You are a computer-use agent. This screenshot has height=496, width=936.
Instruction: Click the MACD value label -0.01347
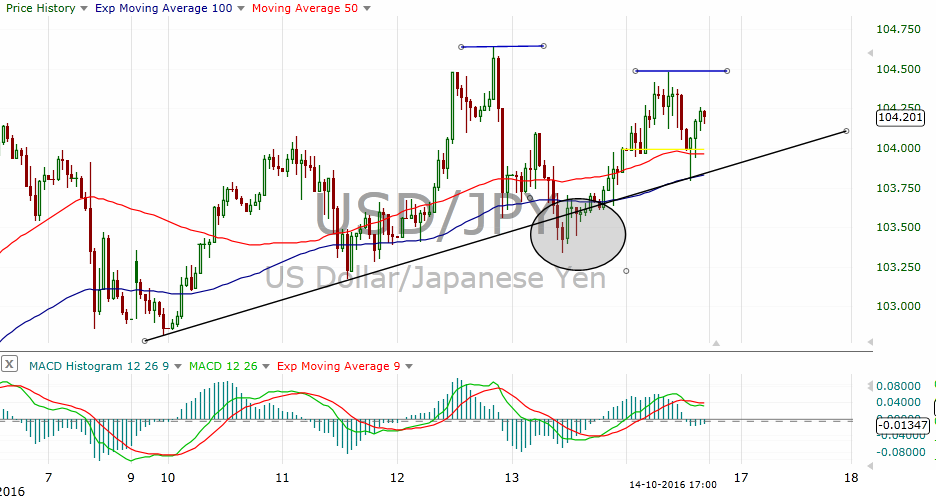click(902, 425)
